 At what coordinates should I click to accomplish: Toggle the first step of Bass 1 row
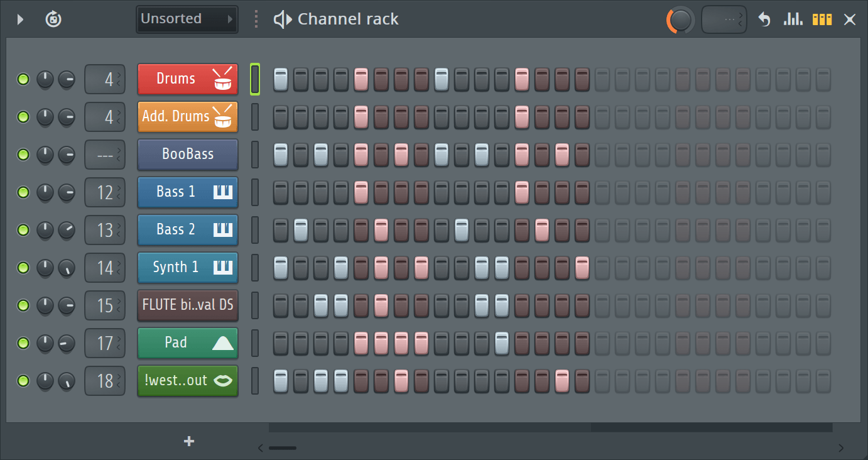click(x=281, y=192)
